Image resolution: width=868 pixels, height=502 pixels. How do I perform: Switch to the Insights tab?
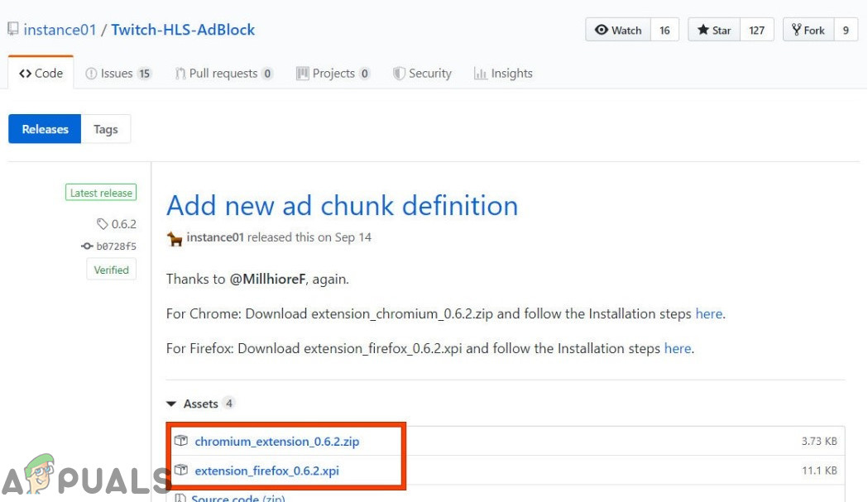503,74
